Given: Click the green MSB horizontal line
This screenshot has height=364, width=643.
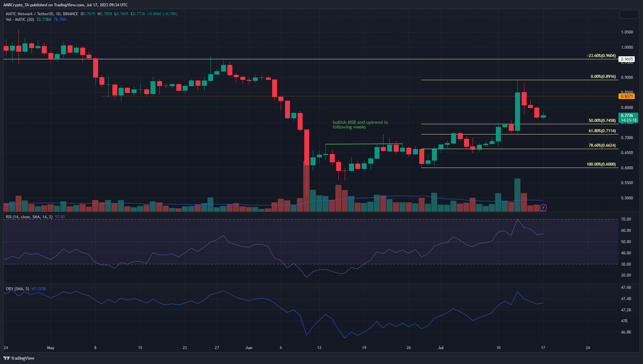Looking at the screenshot, I should tap(364, 144).
